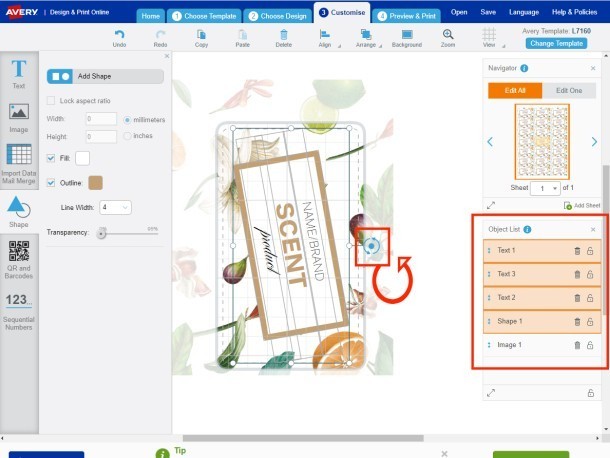Click the Add Sheet link

click(581, 205)
